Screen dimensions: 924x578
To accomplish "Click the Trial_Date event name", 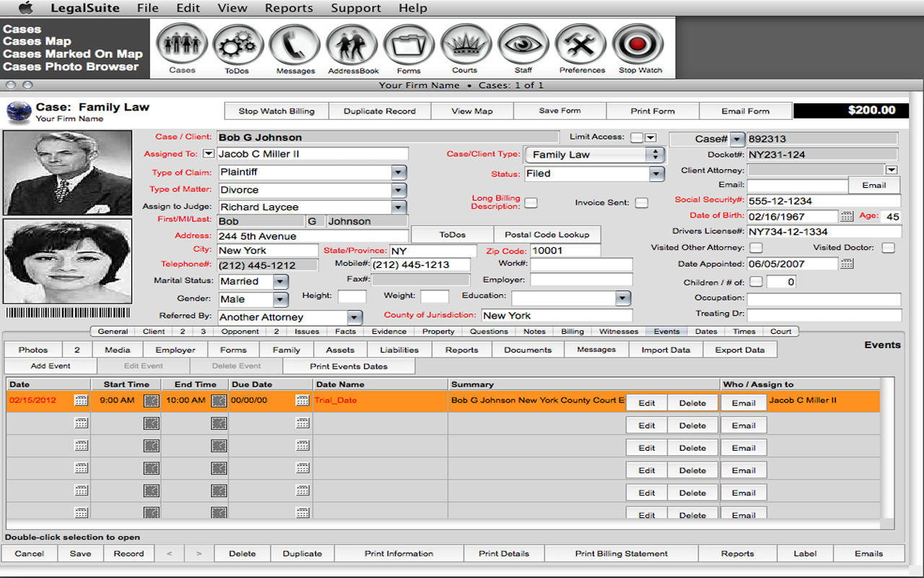I will point(336,400).
